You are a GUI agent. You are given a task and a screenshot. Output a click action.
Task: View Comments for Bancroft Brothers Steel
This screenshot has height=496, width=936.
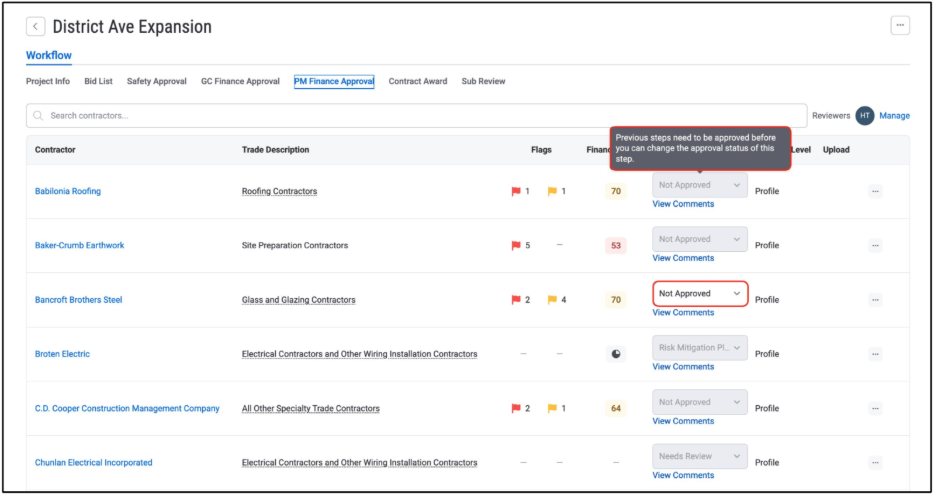pyautogui.click(x=683, y=313)
